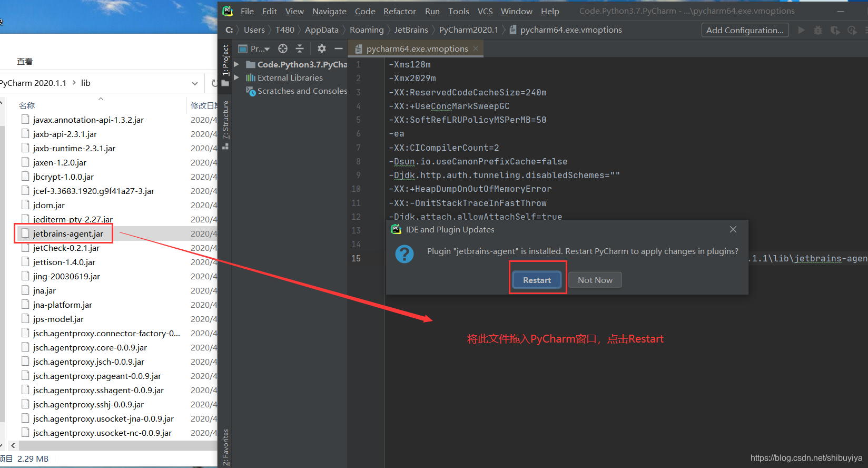Select jettison-1.4.0.jar in Explorer
The image size is (868, 468).
point(64,262)
